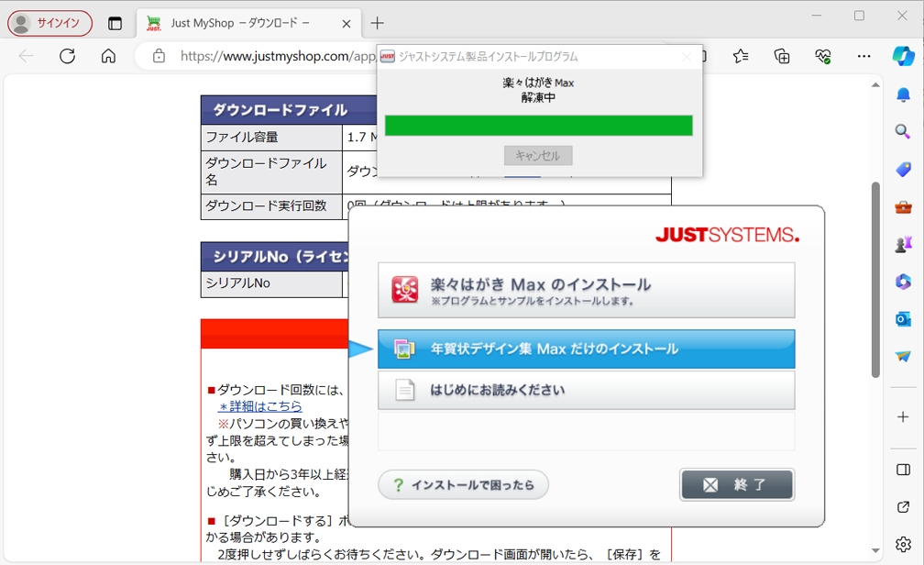Click the ダウンロードファイル header

pyautogui.click(x=289, y=110)
